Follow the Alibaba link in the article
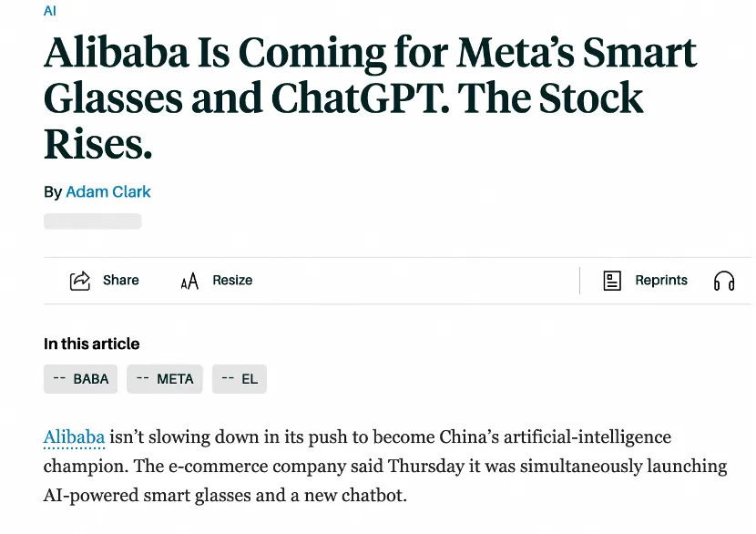 (x=74, y=437)
